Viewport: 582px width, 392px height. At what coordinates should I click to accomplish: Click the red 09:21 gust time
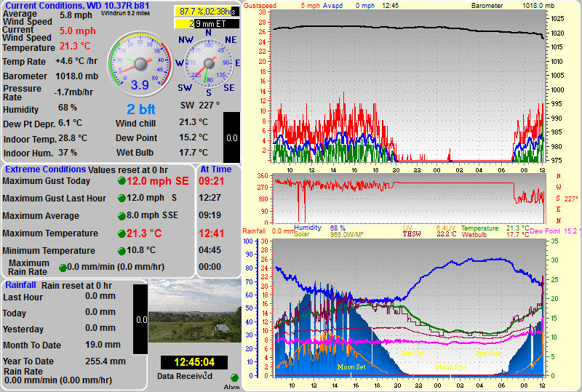click(211, 181)
